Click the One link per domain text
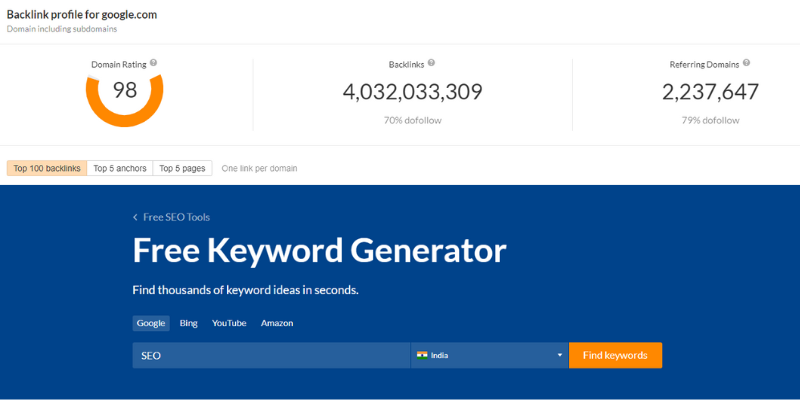Viewport: 800px width, 400px height. pos(259,168)
